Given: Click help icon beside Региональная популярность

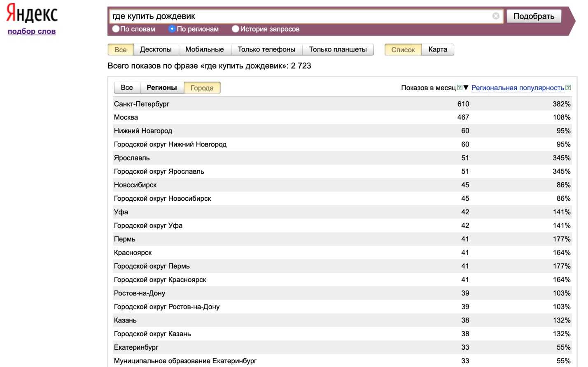Looking at the screenshot, I should [x=568, y=88].
